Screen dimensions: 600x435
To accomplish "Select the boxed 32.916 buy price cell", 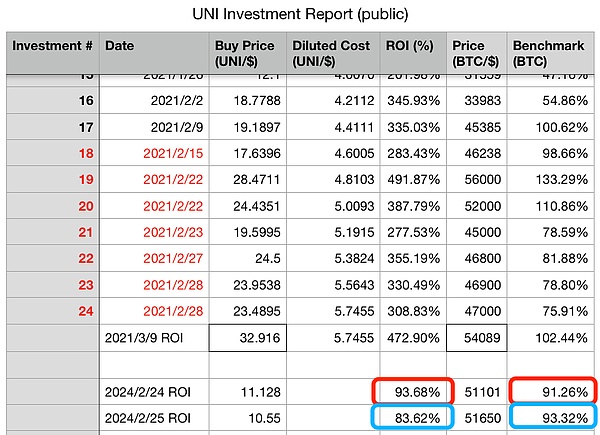I will click(x=245, y=339).
